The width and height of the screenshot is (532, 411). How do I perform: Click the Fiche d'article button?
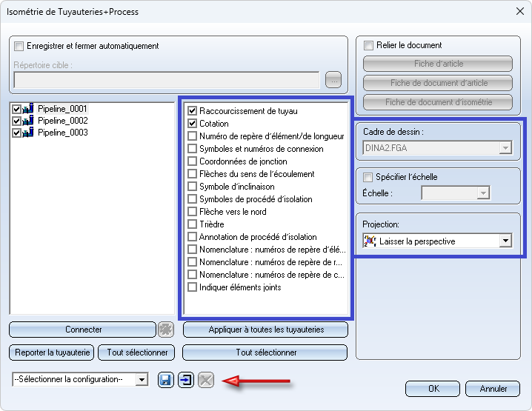438,64
